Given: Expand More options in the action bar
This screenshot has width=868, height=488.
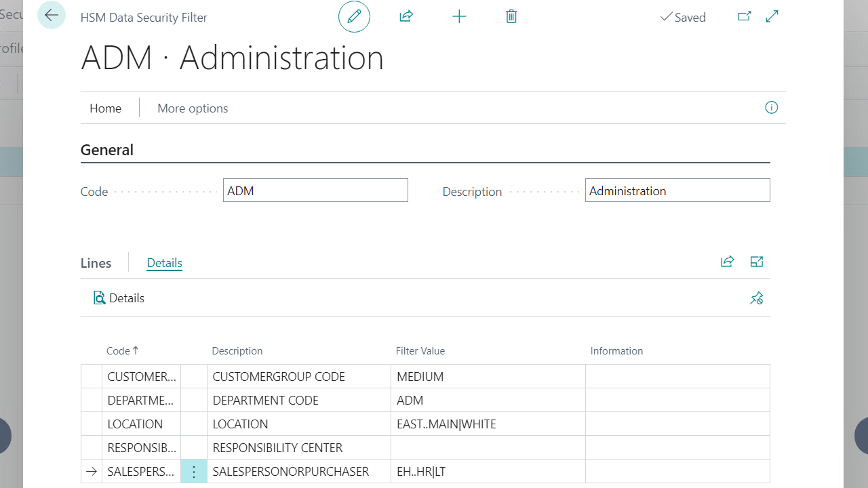Looking at the screenshot, I should (192, 108).
